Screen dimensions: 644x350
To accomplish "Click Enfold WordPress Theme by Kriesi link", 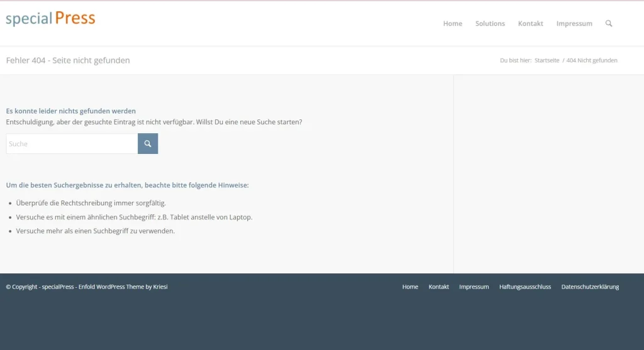I will (123, 287).
